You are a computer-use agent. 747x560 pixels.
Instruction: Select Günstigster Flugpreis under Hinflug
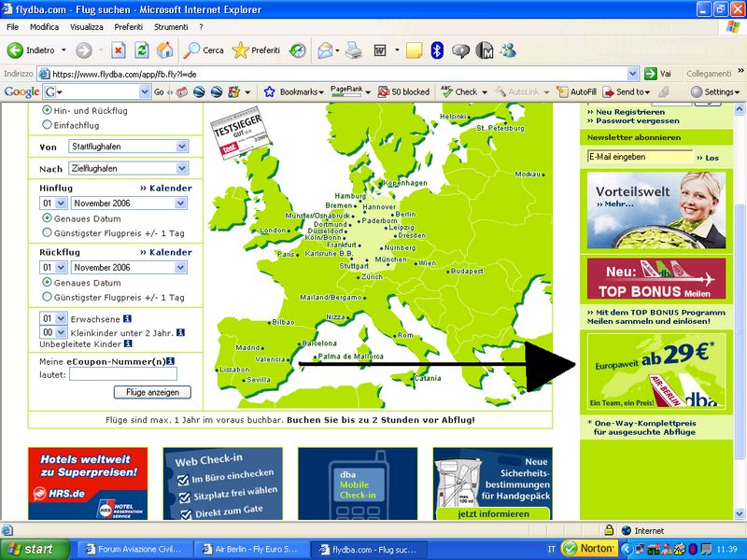(47, 232)
